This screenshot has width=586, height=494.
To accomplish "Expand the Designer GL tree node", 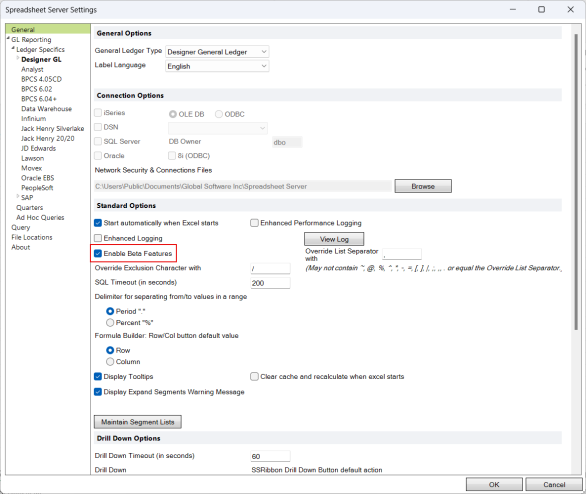I will (x=18, y=58).
